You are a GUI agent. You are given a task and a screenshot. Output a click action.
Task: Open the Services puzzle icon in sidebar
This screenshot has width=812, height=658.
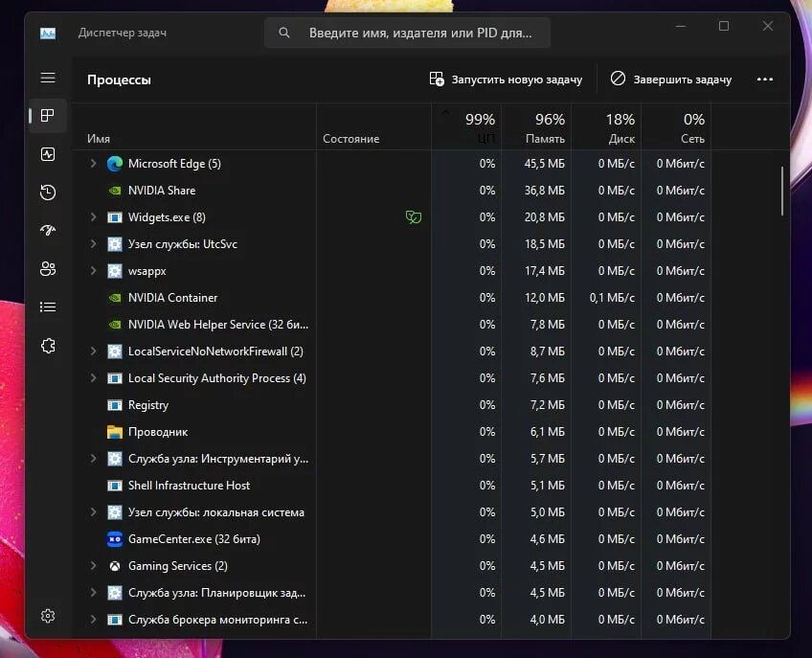tap(48, 346)
